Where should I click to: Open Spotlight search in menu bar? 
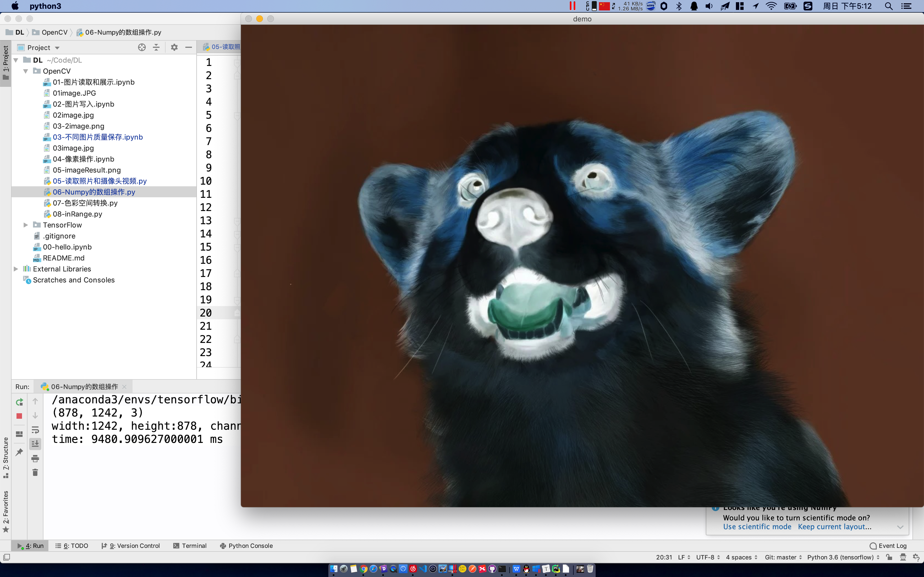889,6
